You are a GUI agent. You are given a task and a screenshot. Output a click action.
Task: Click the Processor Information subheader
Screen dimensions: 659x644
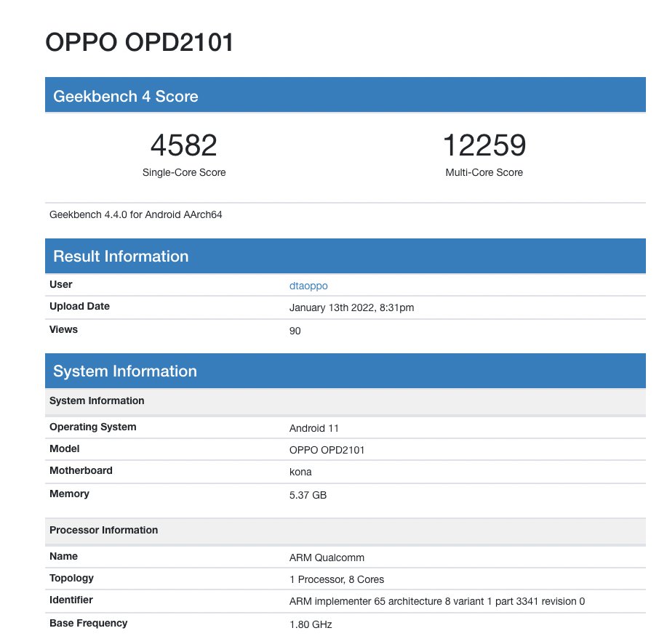coord(103,530)
